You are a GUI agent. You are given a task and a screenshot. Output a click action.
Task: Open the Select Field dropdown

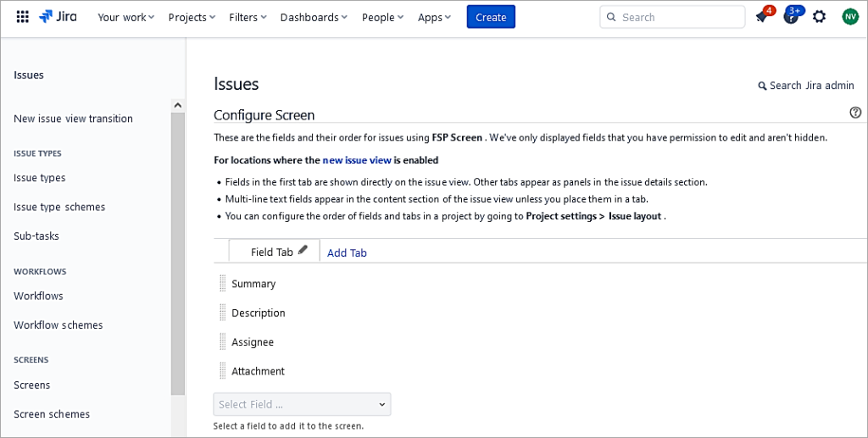tap(303, 404)
